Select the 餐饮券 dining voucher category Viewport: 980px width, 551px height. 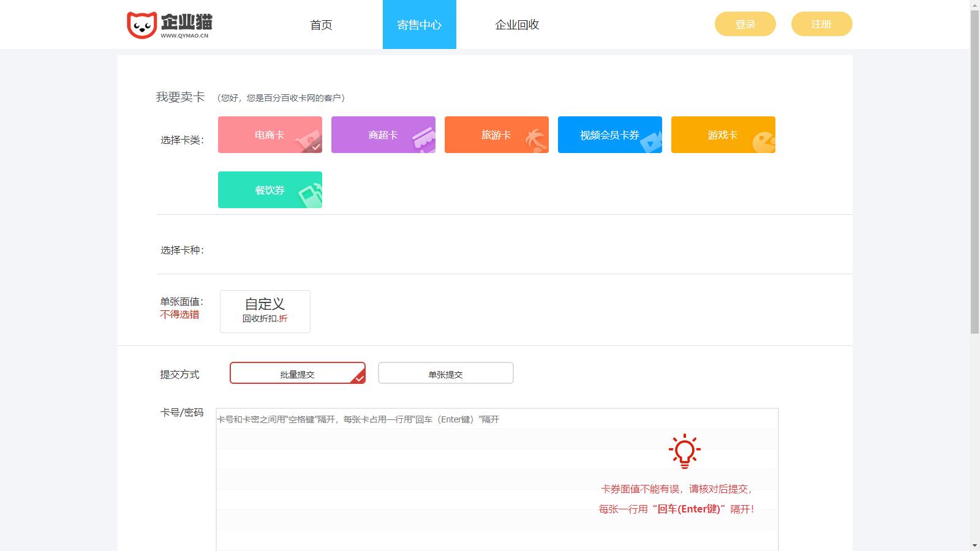269,189
